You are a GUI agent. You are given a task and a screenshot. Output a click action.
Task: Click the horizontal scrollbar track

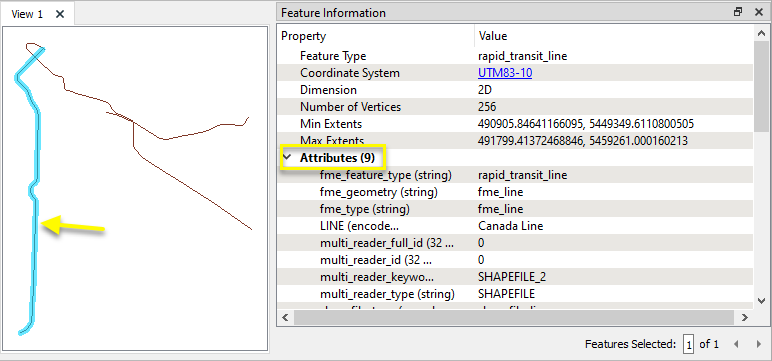pos(515,318)
